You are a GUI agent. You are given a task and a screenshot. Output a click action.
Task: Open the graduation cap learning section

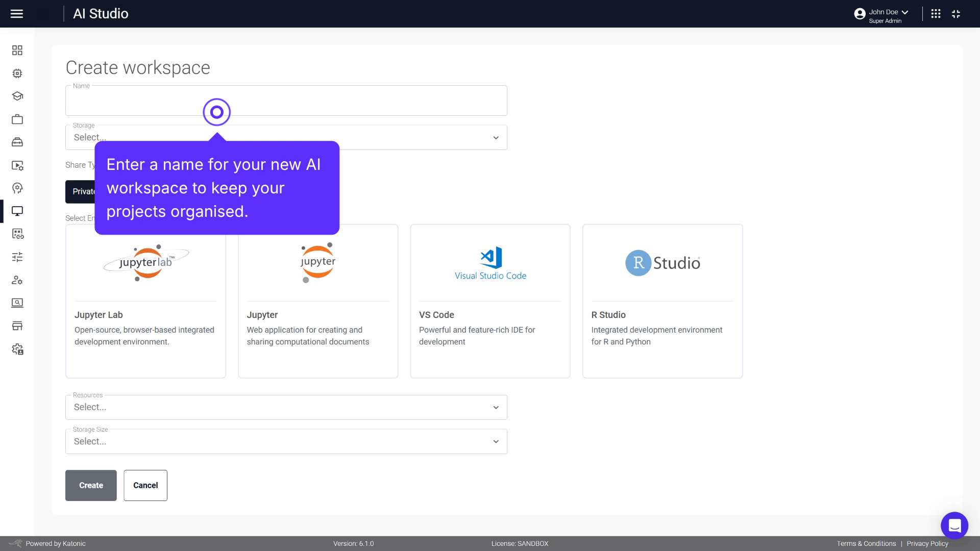click(x=17, y=96)
